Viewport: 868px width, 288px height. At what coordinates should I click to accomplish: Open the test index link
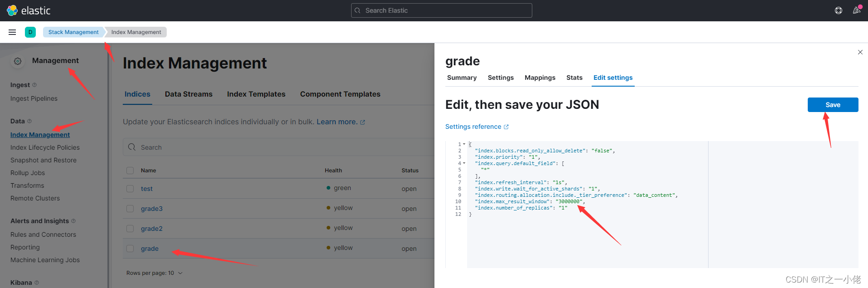pyautogui.click(x=147, y=189)
